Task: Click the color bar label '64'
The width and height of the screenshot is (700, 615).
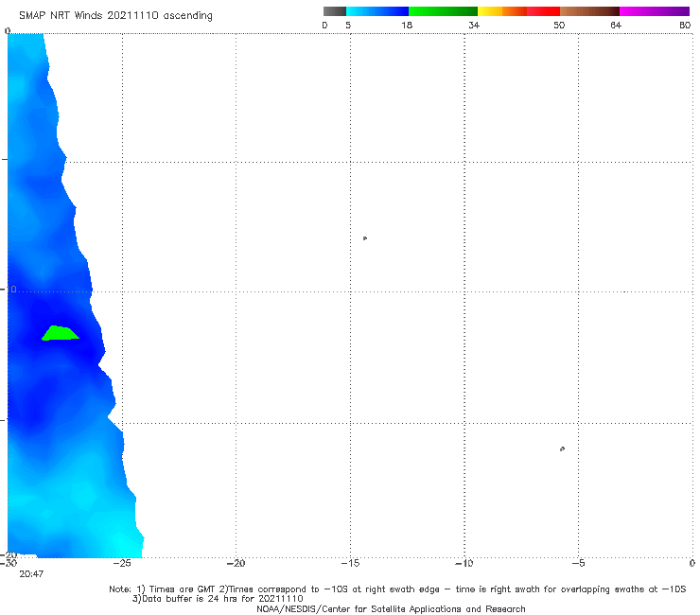Action: [616, 26]
